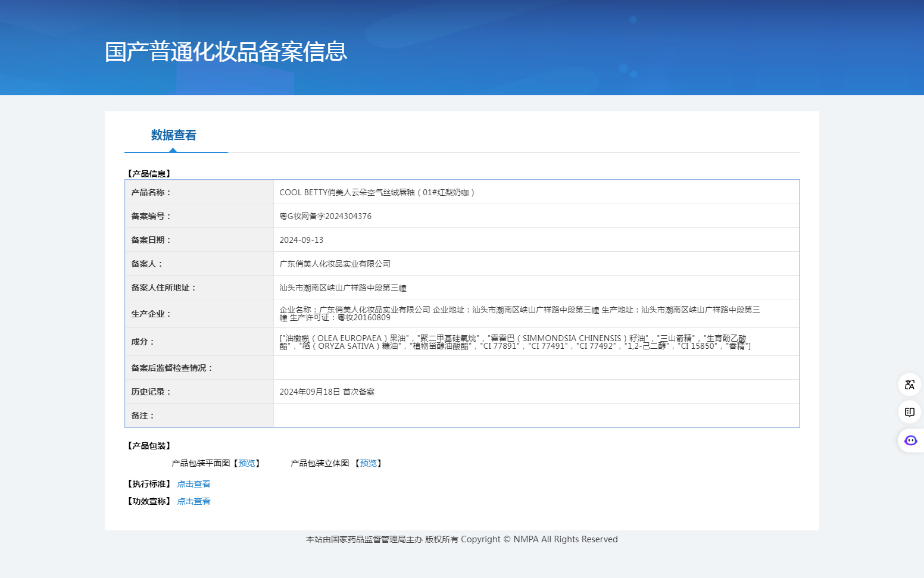Screen dimensions: 924x578
Task: Click the filing number 粤G妆网备字2024304376
Action: (325, 216)
